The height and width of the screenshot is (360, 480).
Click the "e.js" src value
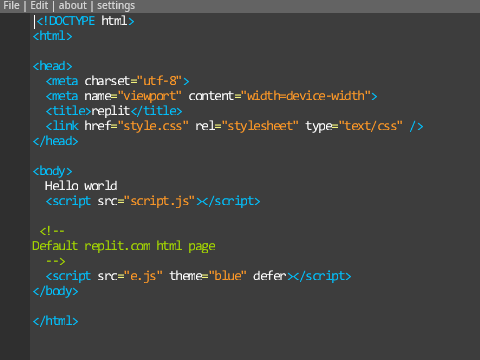pyautogui.click(x=143, y=276)
